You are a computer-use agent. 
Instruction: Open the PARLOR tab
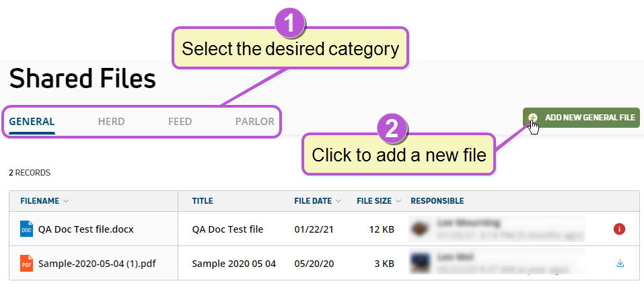pos(254,122)
